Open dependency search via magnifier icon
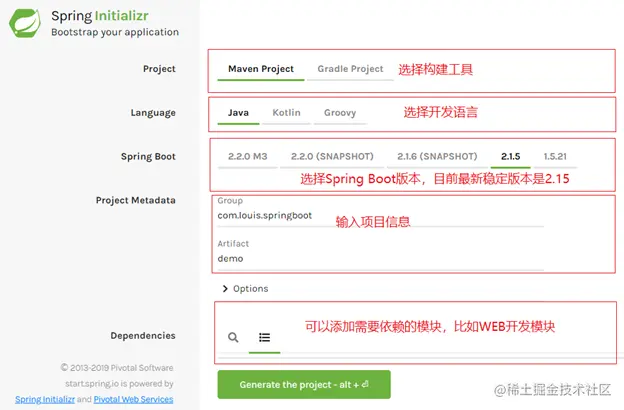This screenshot has width=624, height=410. [233, 338]
